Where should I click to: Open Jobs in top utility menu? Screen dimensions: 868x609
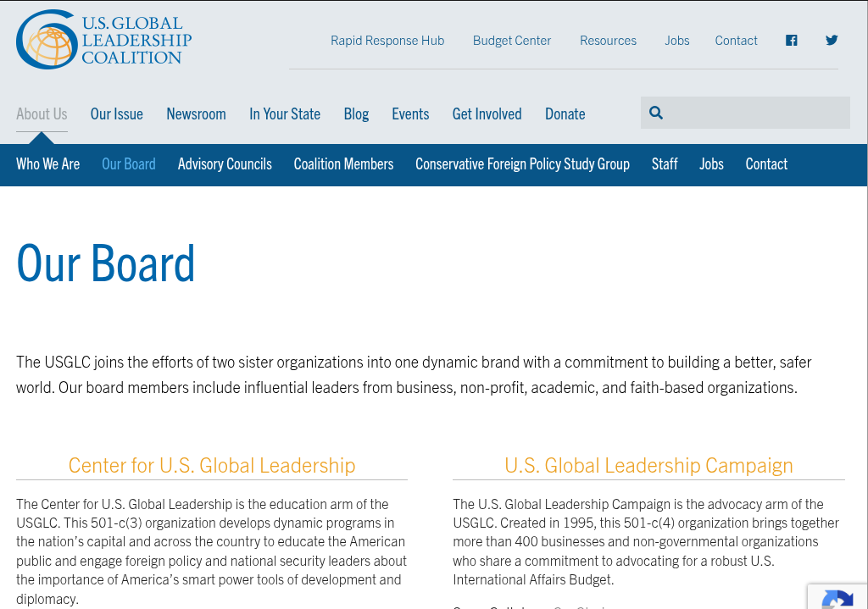677,41
